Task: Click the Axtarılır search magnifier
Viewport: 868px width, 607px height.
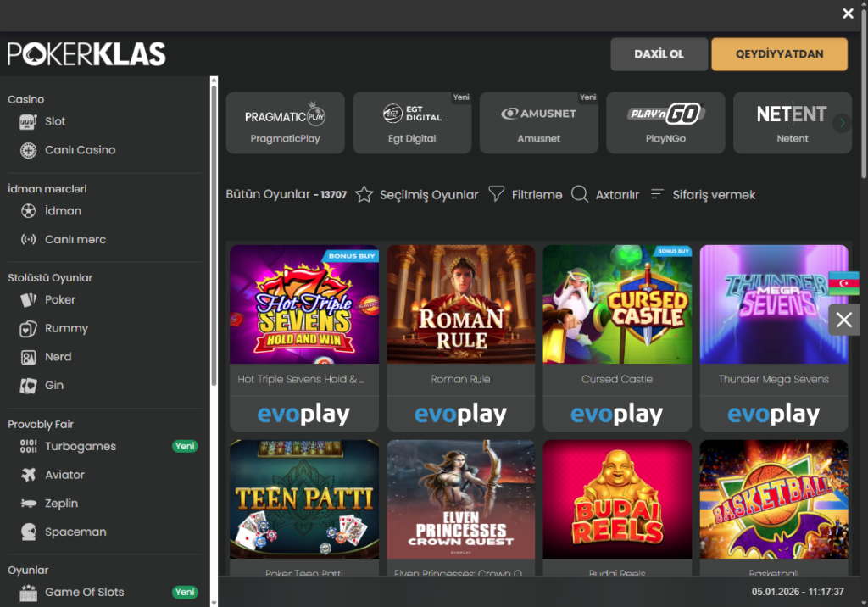Action: [x=580, y=195]
